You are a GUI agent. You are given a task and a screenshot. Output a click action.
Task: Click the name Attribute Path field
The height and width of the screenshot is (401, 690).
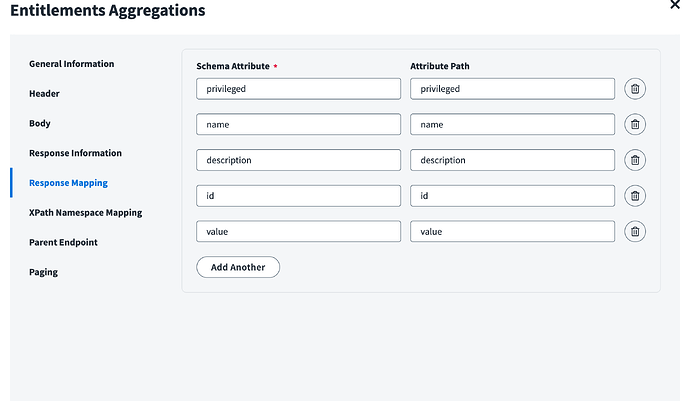[x=512, y=124]
